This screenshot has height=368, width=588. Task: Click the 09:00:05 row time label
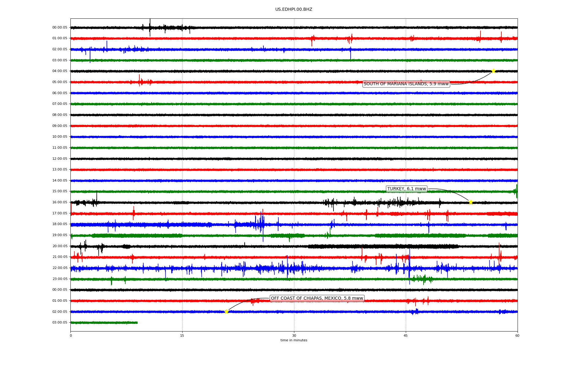(60, 126)
